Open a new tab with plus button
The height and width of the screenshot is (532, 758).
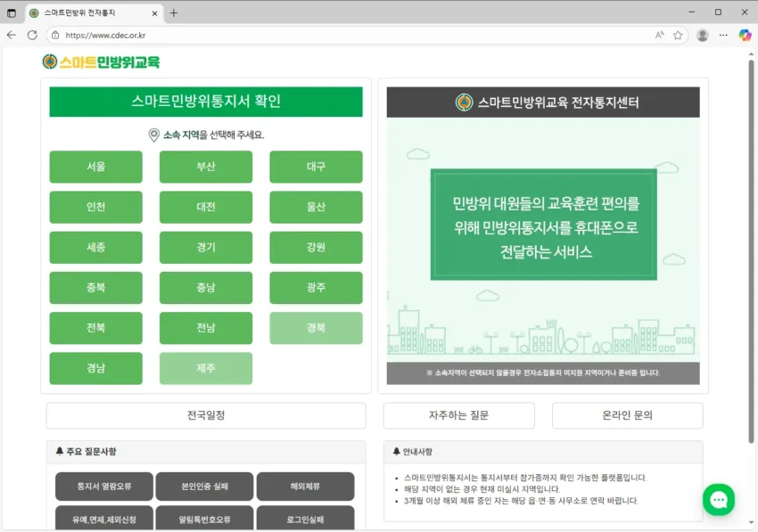click(174, 12)
